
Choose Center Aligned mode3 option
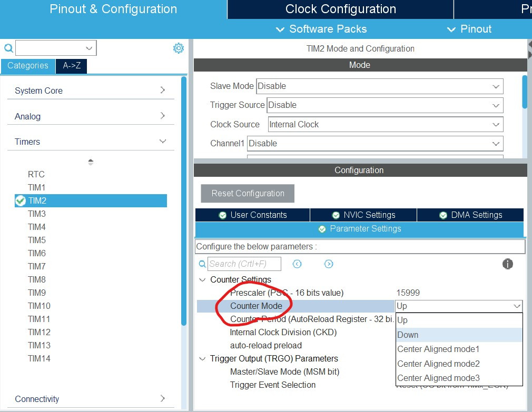coord(459,378)
